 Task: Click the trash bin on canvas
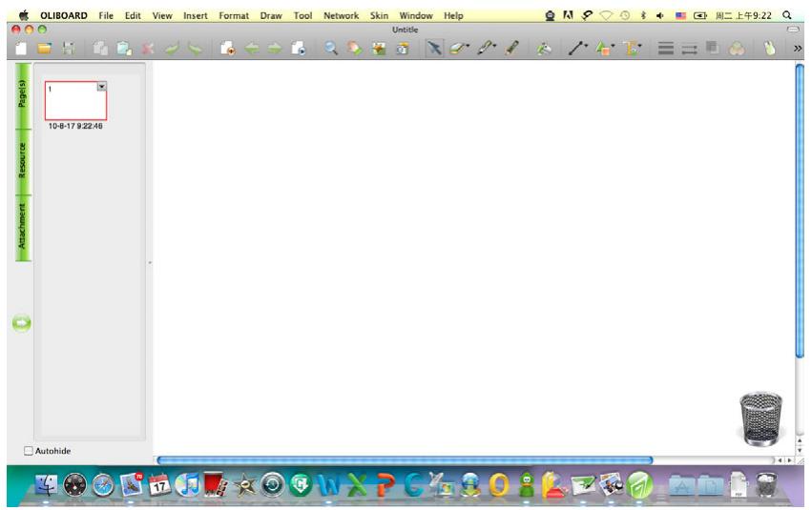[760, 418]
